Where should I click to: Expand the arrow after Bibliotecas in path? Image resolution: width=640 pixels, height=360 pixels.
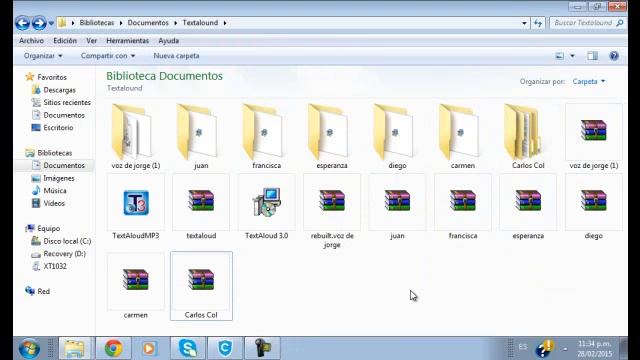[x=121, y=23]
